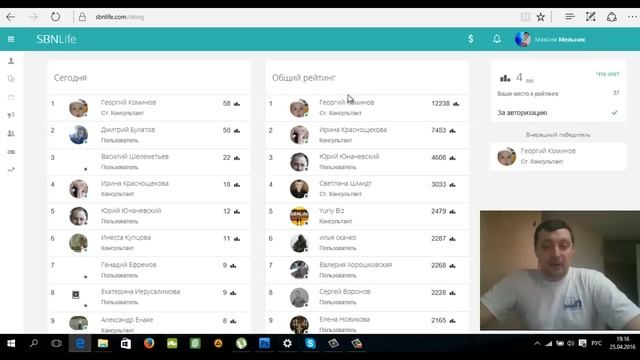Open yesterday's winner Георгий Коминов card
640x360 pixels.
[x=558, y=156]
